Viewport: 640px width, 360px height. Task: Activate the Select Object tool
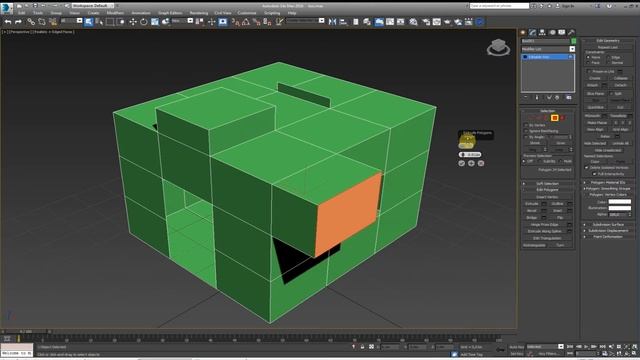pyautogui.click(x=89, y=22)
